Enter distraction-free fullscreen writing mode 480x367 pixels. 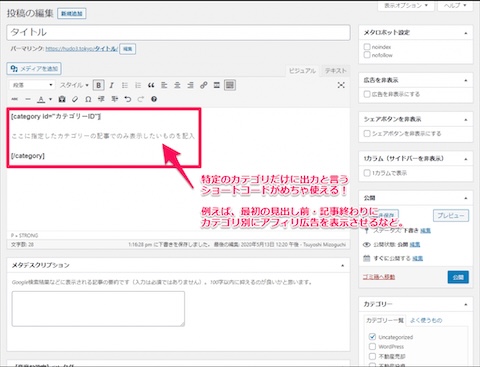point(341,85)
